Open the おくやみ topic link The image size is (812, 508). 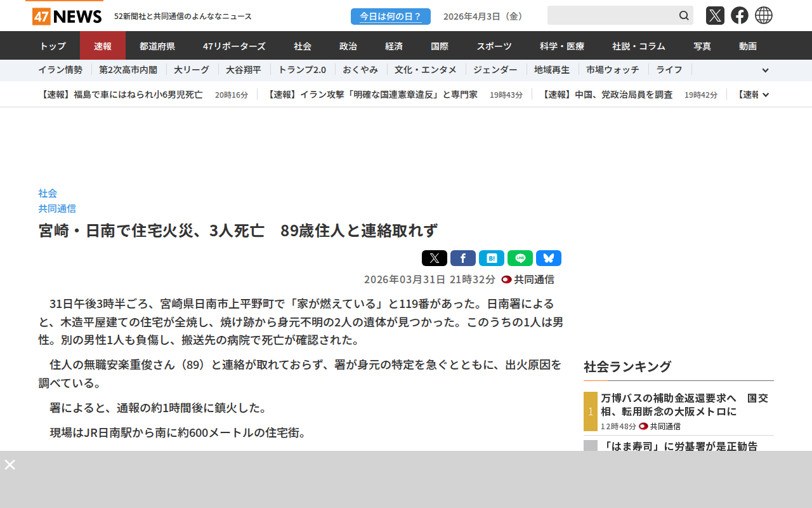pos(360,70)
